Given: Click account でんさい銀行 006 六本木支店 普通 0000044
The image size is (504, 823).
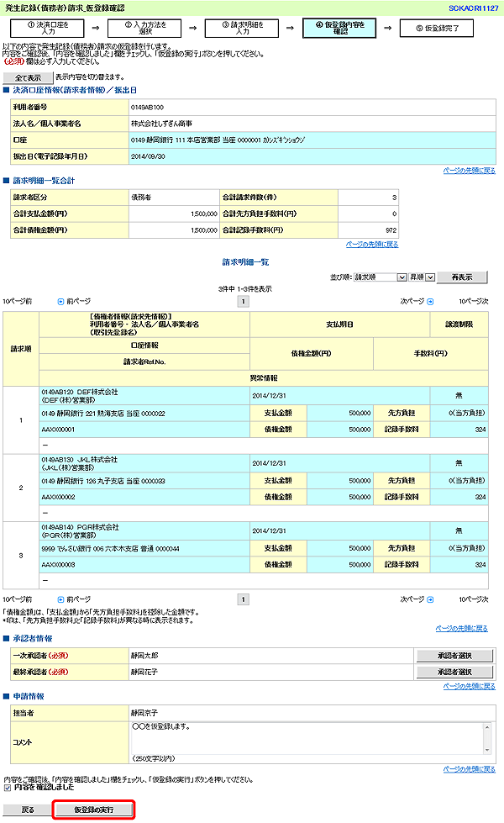Looking at the screenshot, I should pos(110,548).
